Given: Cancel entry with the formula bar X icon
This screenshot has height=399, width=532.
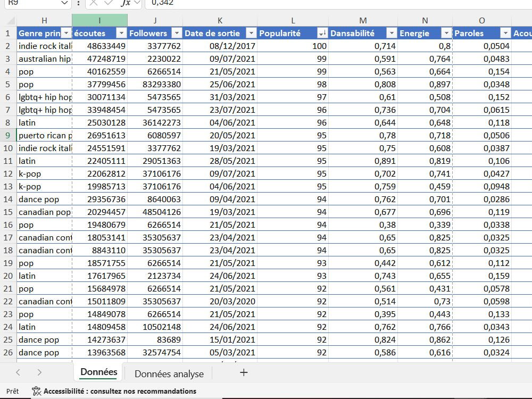Looking at the screenshot, I should click(94, 3).
